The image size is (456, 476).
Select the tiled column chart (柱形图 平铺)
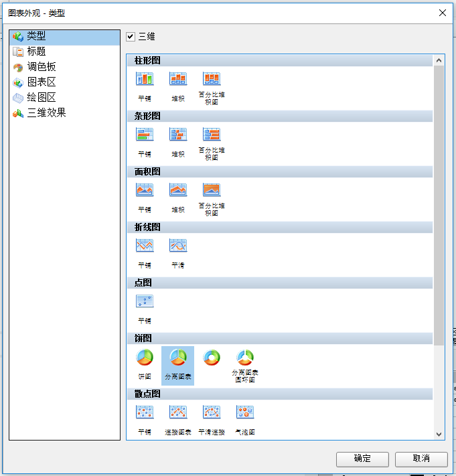pyautogui.click(x=145, y=79)
